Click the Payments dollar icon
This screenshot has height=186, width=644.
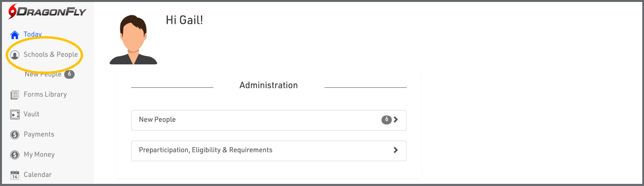[x=15, y=135]
